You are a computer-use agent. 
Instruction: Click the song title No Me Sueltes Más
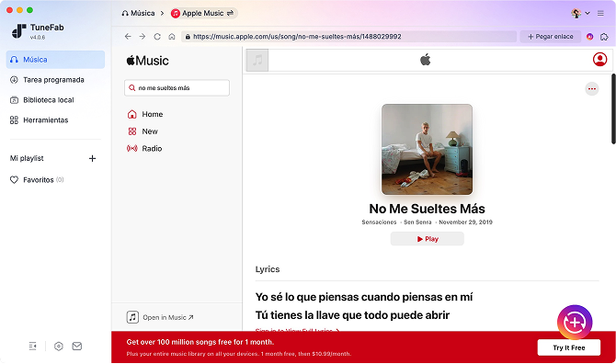click(x=427, y=209)
